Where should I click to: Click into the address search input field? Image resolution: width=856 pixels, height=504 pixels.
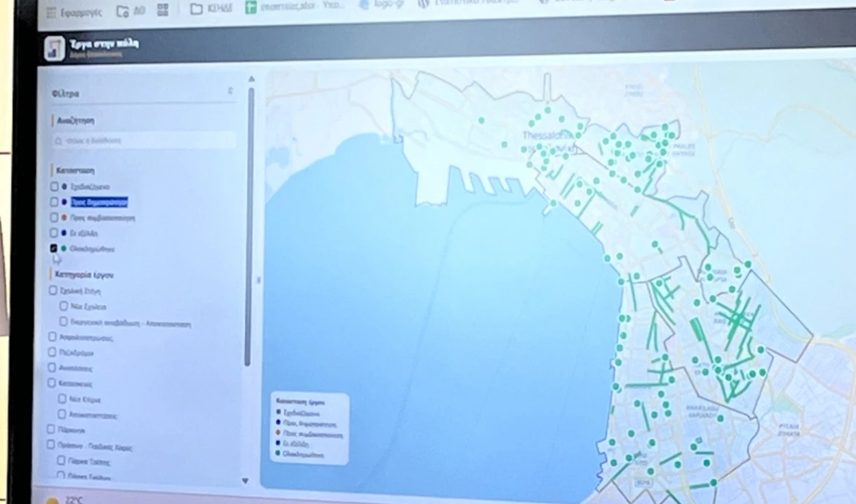tap(144, 141)
